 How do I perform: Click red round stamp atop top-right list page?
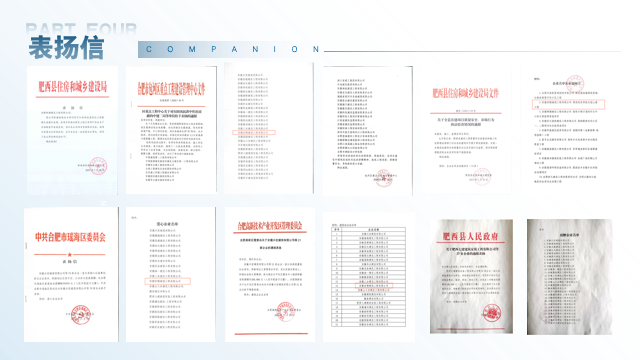point(575,84)
